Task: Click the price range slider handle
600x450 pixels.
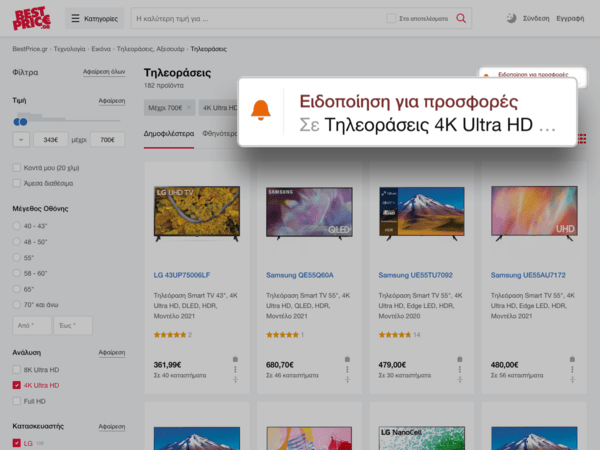Action: (x=21, y=120)
